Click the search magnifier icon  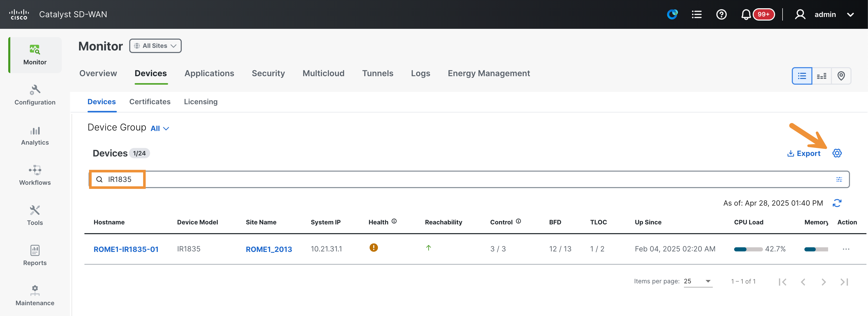point(99,179)
